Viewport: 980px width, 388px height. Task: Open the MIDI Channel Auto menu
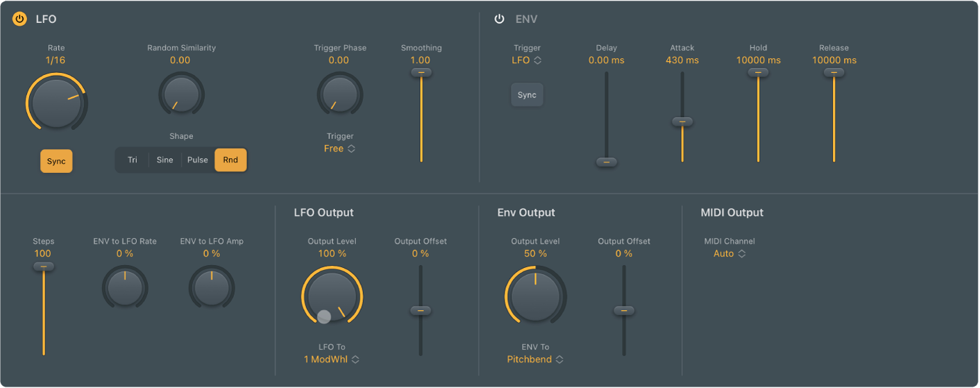pyautogui.click(x=729, y=254)
